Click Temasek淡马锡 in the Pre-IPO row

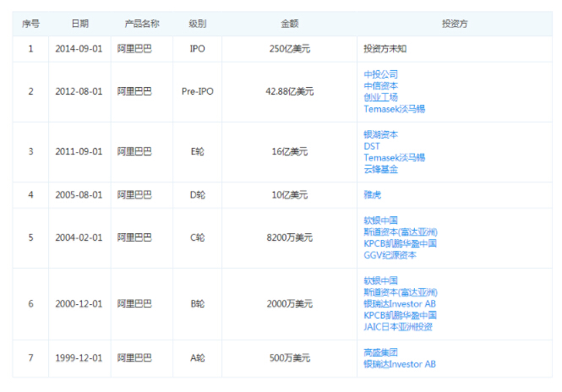394,109
